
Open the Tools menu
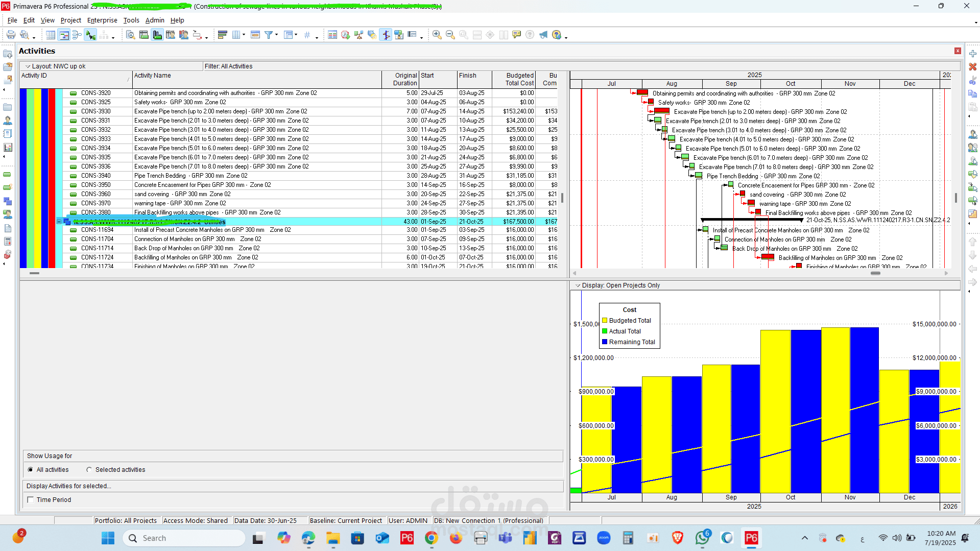click(131, 20)
